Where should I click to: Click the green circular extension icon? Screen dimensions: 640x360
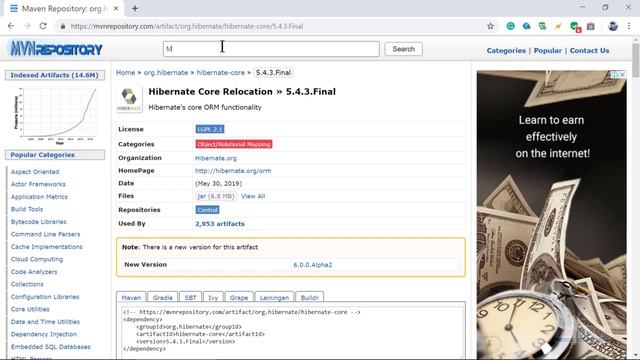(510, 26)
